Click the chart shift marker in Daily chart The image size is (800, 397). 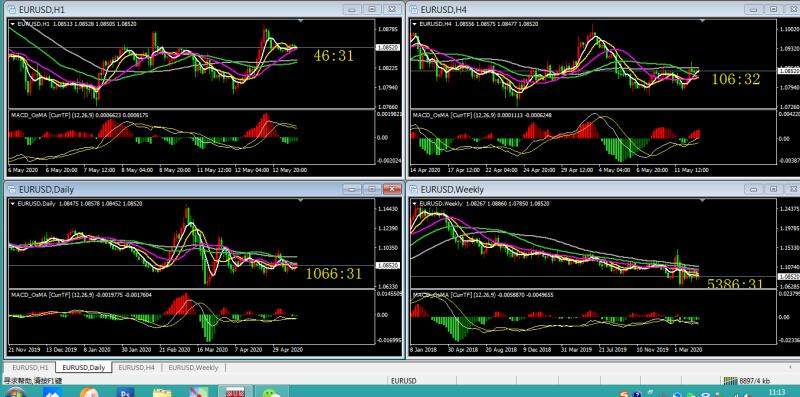coord(301,201)
